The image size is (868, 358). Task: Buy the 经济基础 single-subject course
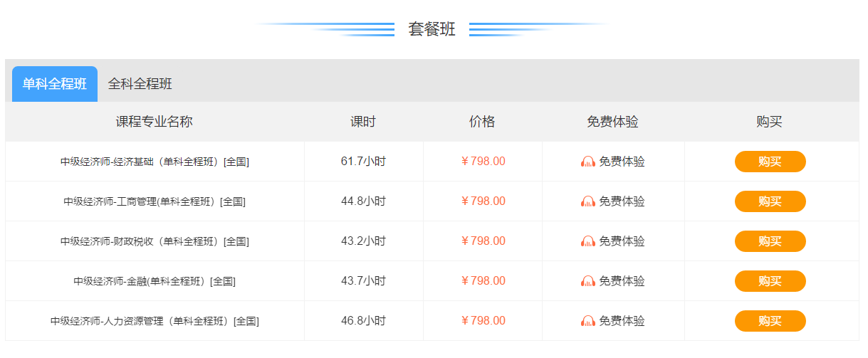(770, 162)
